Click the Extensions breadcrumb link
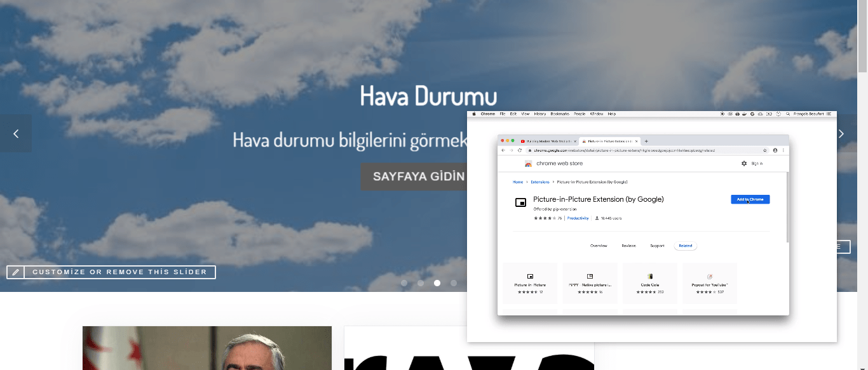The width and height of the screenshot is (868, 370). tap(540, 182)
